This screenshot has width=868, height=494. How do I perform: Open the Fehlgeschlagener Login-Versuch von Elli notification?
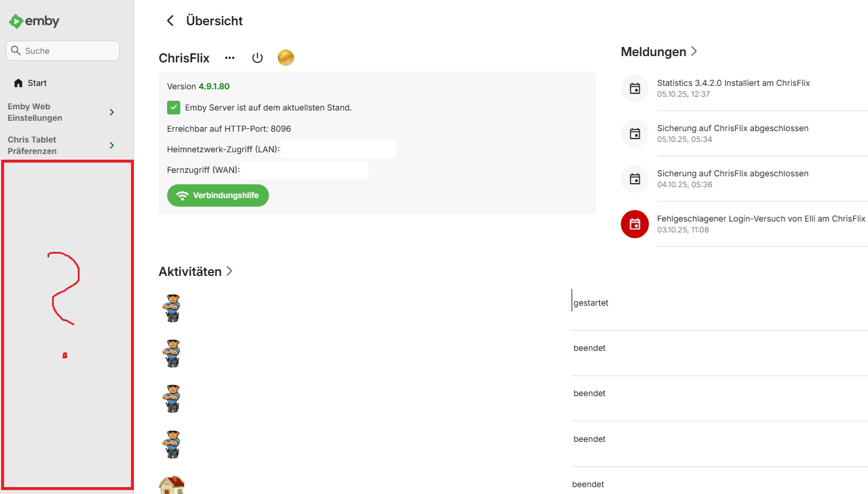pos(760,219)
